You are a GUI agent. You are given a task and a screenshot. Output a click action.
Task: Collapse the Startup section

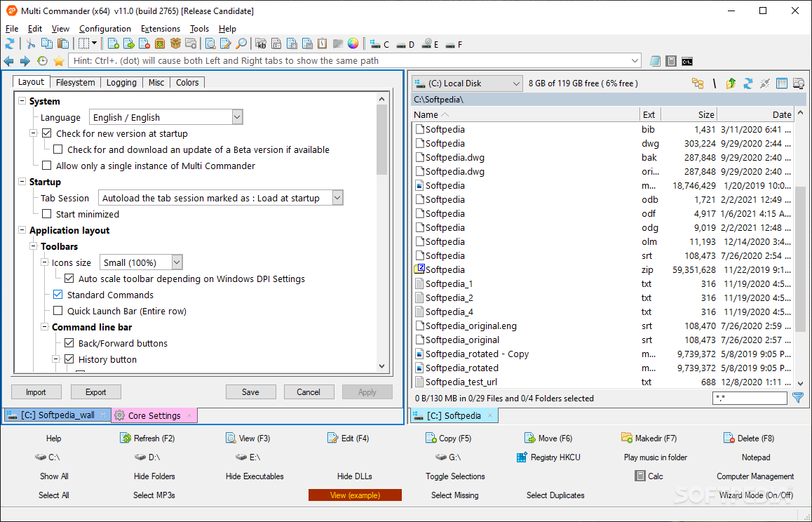click(x=22, y=182)
